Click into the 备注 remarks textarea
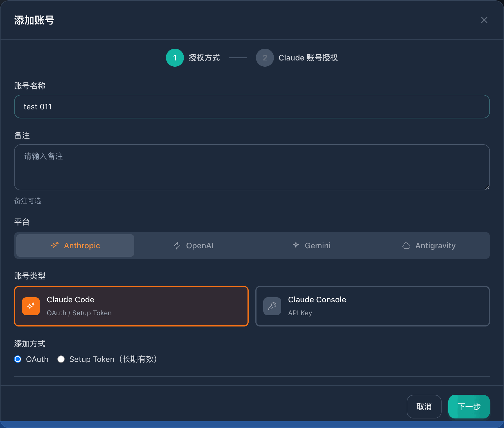 click(x=252, y=167)
